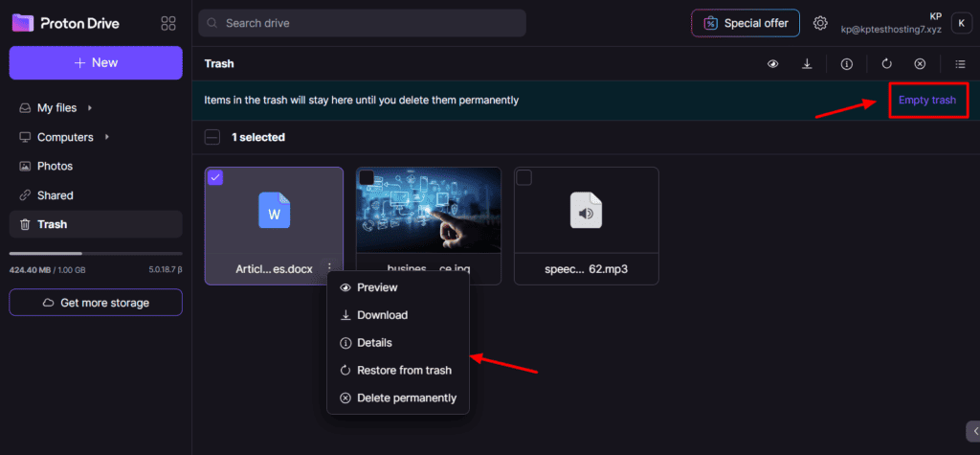
Task: Open the settings gear icon
Action: point(820,23)
